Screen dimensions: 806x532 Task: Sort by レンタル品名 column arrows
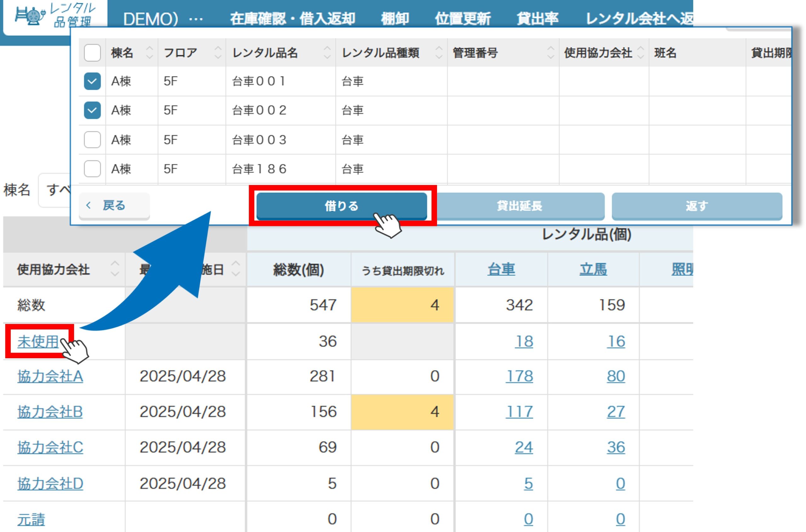(327, 53)
